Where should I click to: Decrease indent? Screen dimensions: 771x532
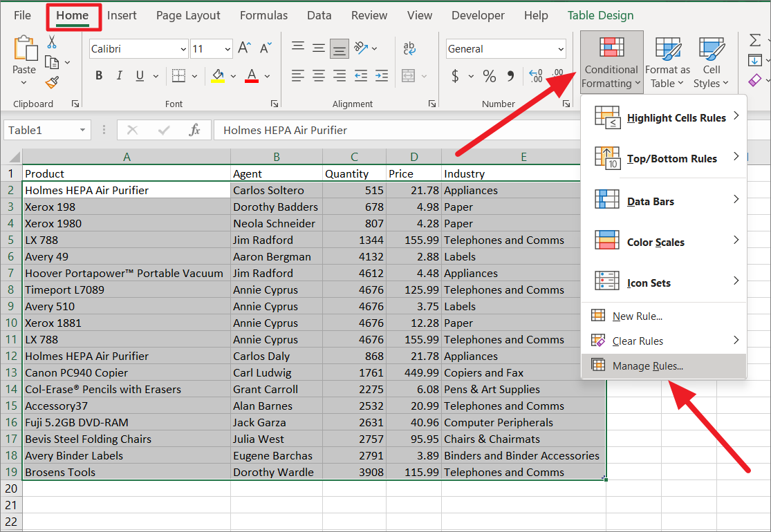pyautogui.click(x=361, y=75)
